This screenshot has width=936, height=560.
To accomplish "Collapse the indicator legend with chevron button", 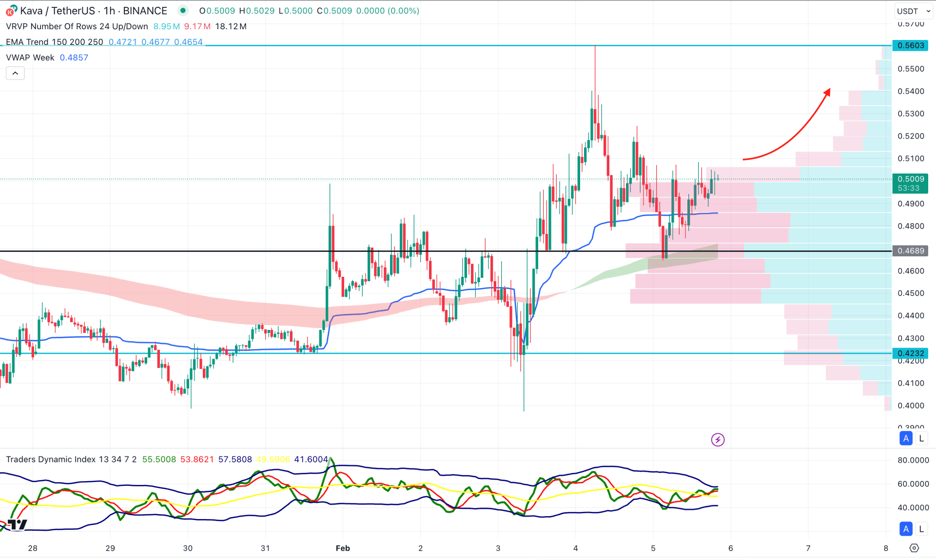I will 15,73.
